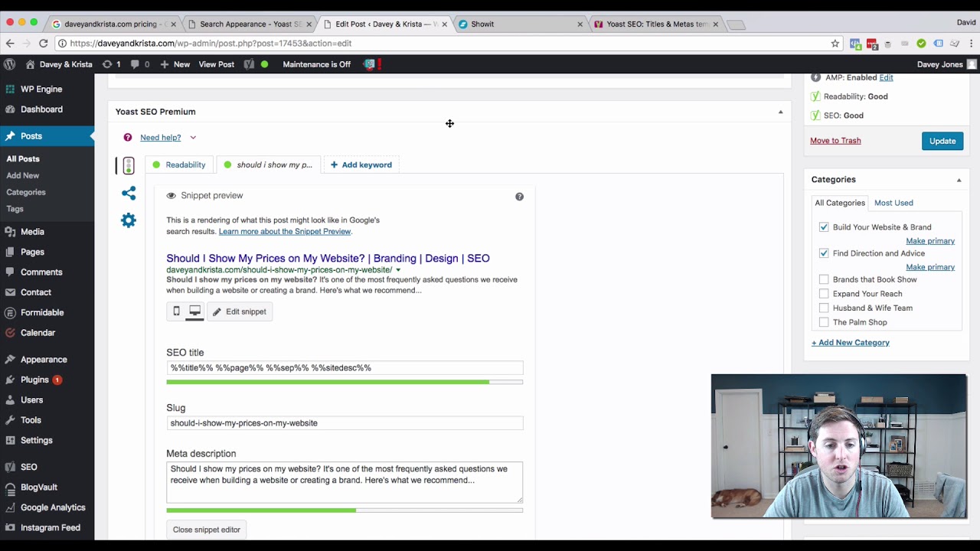Viewport: 980px width, 551px height.
Task: Select the 'should i show my p...' keyword tab
Action: [268, 165]
